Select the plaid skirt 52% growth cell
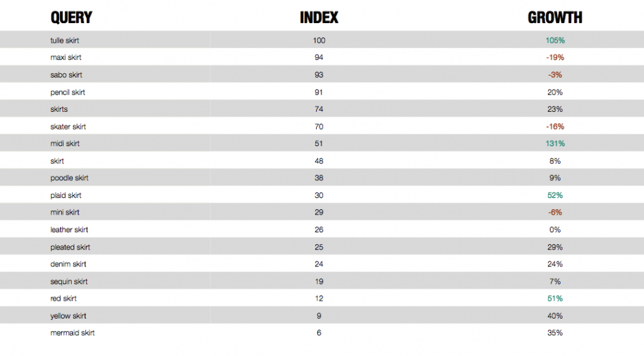The width and height of the screenshot is (644, 356). [555, 195]
